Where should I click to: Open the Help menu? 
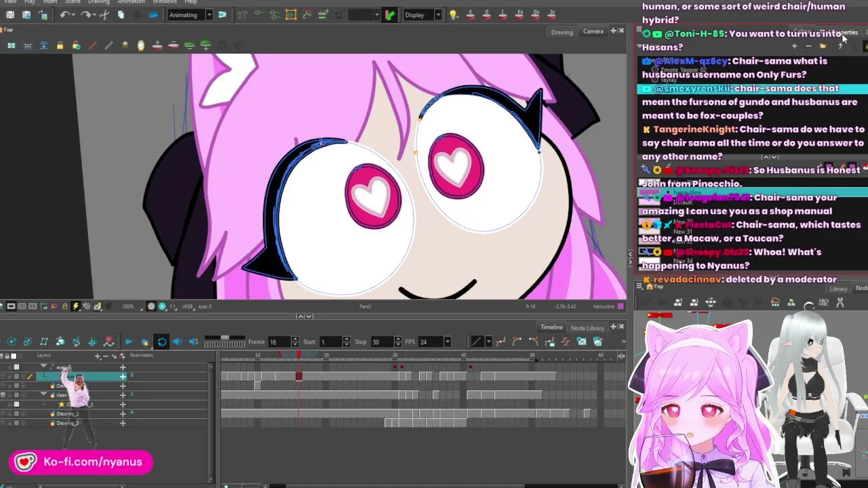[191, 2]
